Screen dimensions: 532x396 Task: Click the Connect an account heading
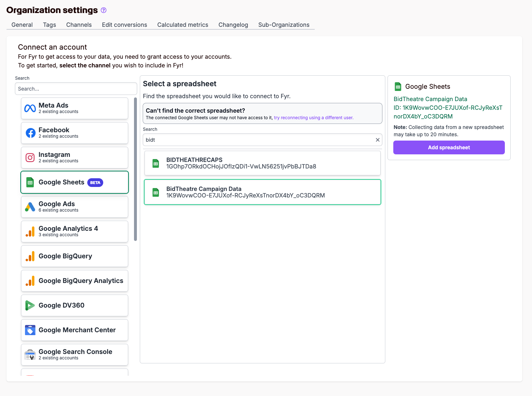coord(53,47)
